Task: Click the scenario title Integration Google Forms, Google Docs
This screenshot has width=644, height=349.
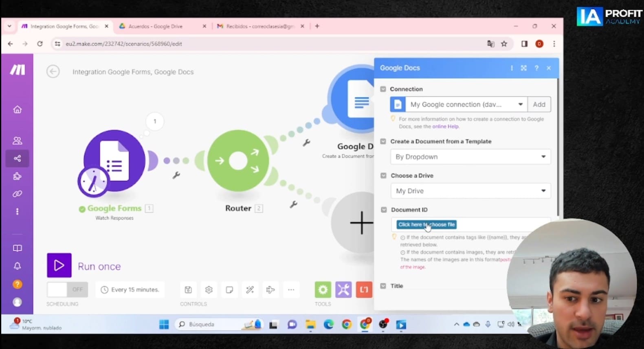Action: click(133, 72)
